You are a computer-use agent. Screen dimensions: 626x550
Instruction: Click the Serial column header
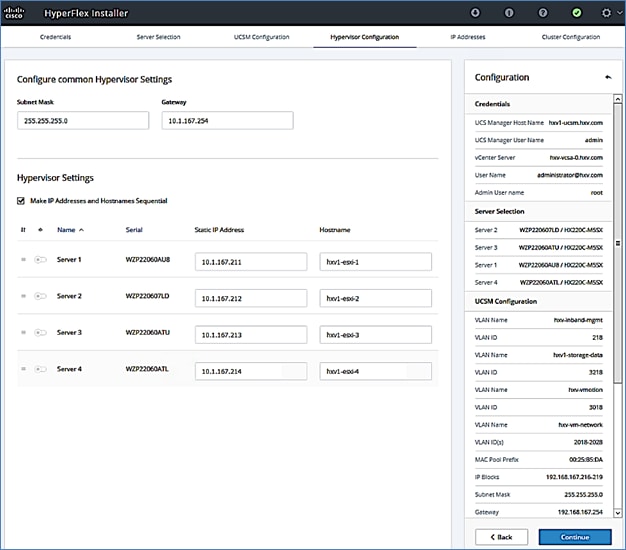tap(134, 230)
